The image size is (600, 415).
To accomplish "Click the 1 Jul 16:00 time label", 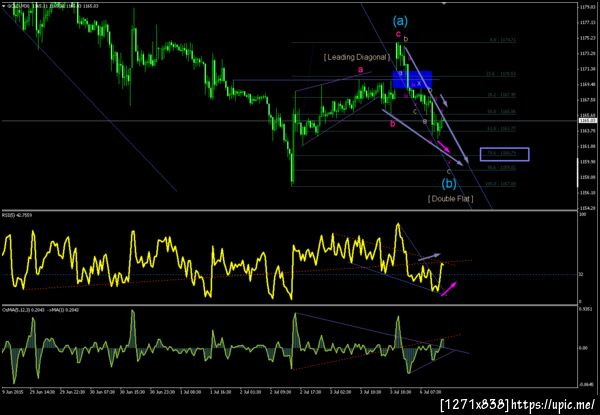I will click(219, 392).
